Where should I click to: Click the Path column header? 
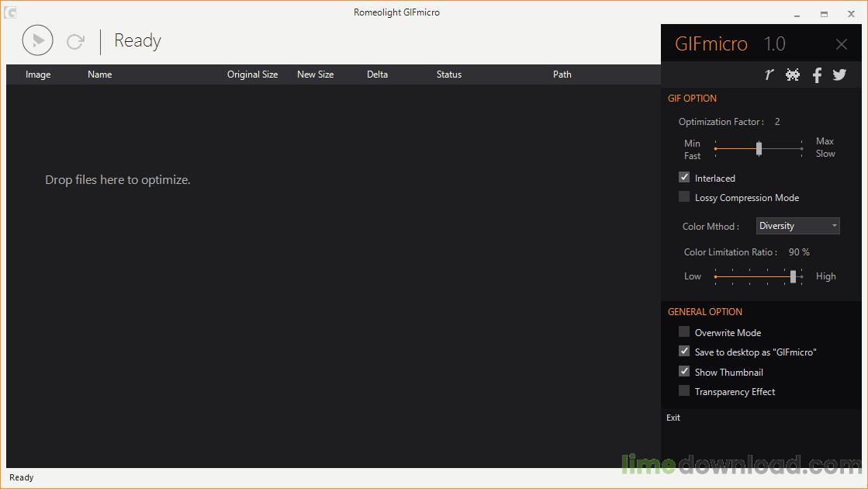pos(562,75)
